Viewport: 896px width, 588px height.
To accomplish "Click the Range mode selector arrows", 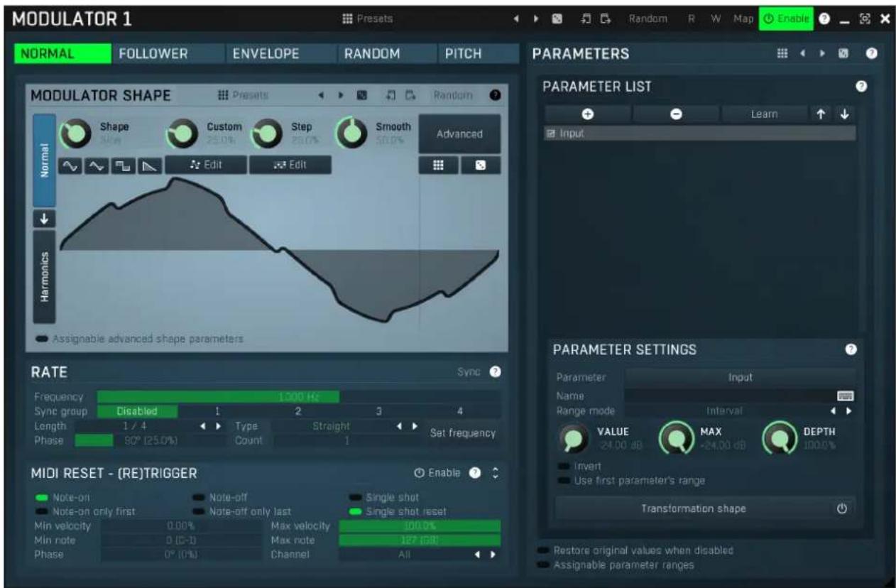I will tap(841, 410).
